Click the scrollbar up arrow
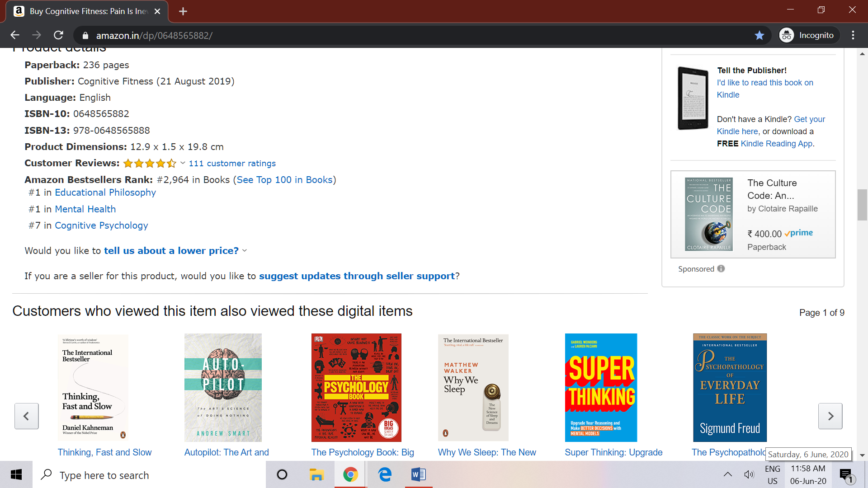The width and height of the screenshot is (868, 488). tap(862, 54)
